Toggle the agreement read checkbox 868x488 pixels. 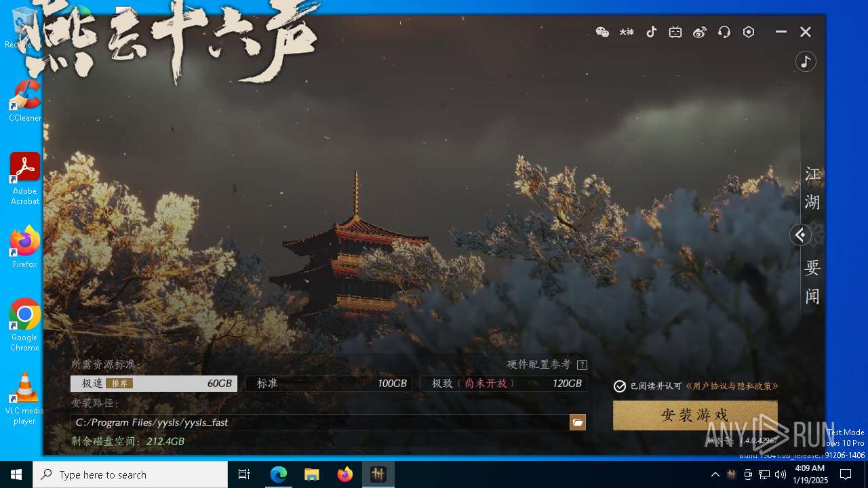point(620,386)
